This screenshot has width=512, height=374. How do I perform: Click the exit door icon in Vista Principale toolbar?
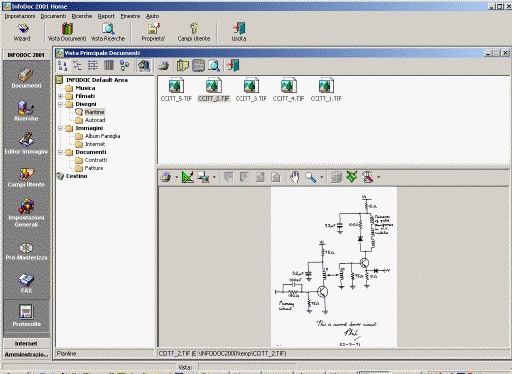[233, 65]
